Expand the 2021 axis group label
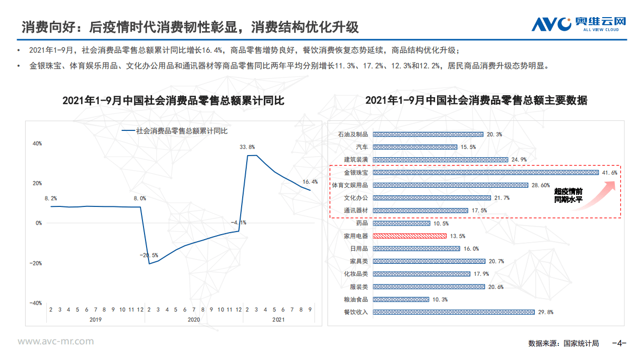Screen dimensions: 644x362 [x=278, y=319]
